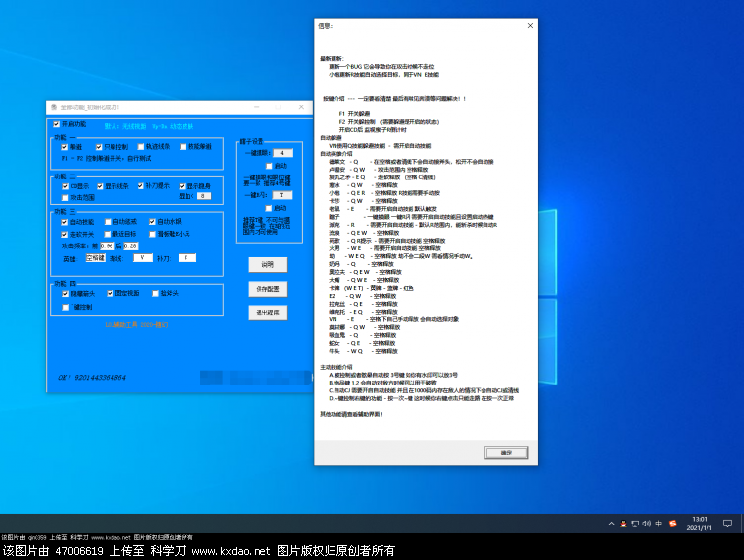Enable 启动 checkbox under 一键摸眼
The image size is (744, 560).
269,166
